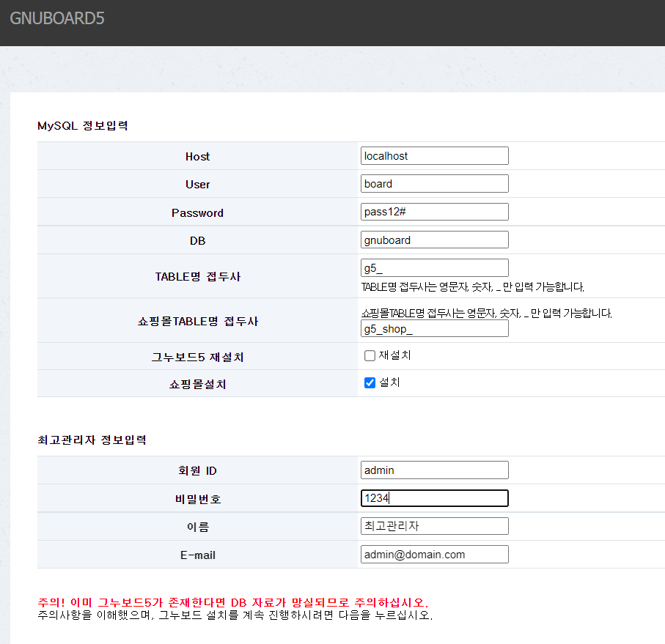665x644 pixels.
Task: Click the MySQL 정보입력 section heading
Action: 83,126
